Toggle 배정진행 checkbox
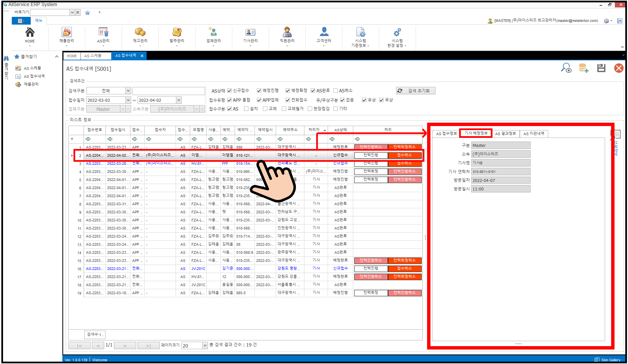 click(x=259, y=90)
